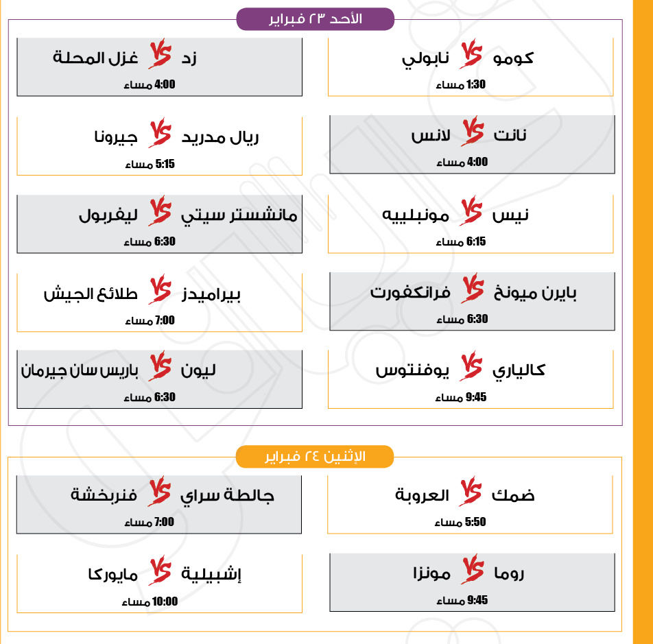Click the team name غزل المحلة (Ghazl El Mahalla)
This screenshot has width=653, height=644.
[x=96, y=58]
